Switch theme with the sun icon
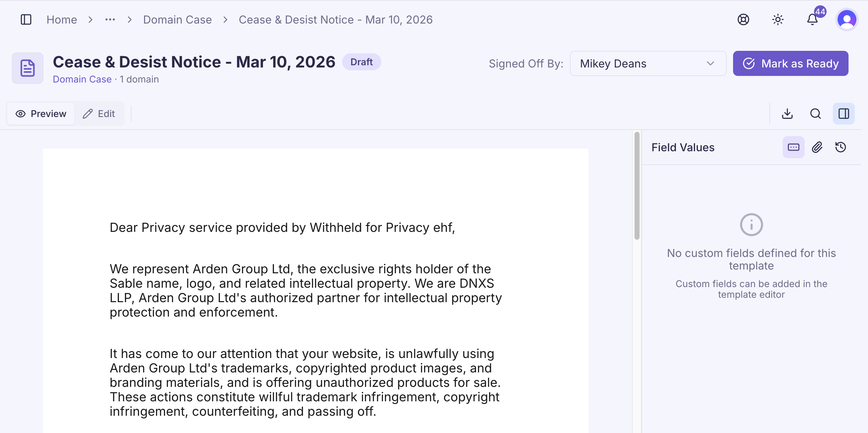The image size is (868, 433). pyautogui.click(x=778, y=19)
